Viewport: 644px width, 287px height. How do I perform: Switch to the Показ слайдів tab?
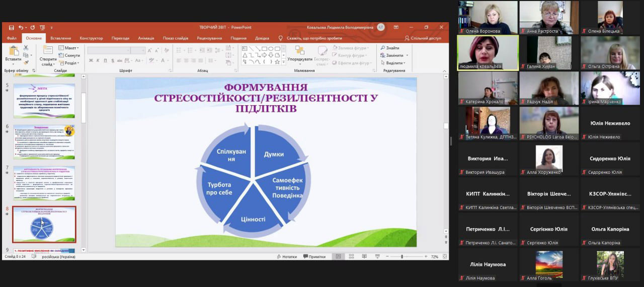176,38
